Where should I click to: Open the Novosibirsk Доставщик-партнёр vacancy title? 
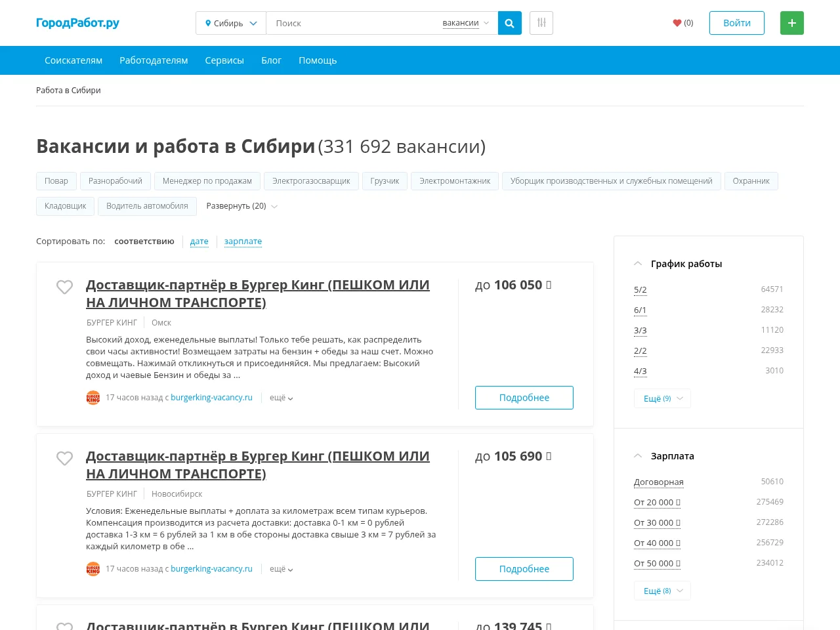tap(258, 465)
